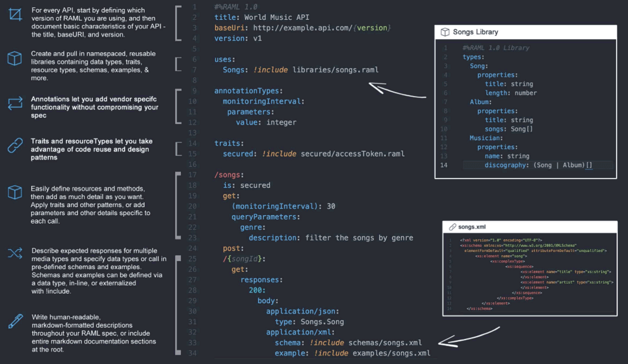This screenshot has height=364, width=628.
Task: Click the crop/frame icon beside API version text
Action: [16, 15]
